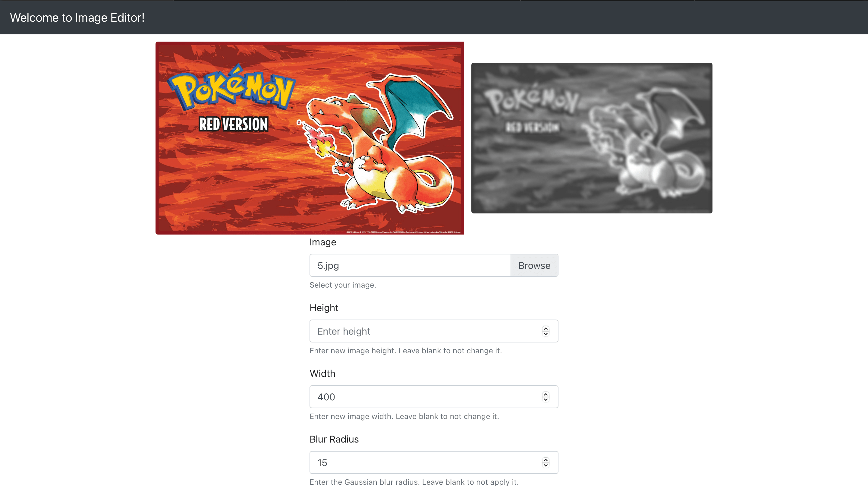Click 'Enter new image height' help text
Viewport: 868px width, 495px height.
point(405,351)
